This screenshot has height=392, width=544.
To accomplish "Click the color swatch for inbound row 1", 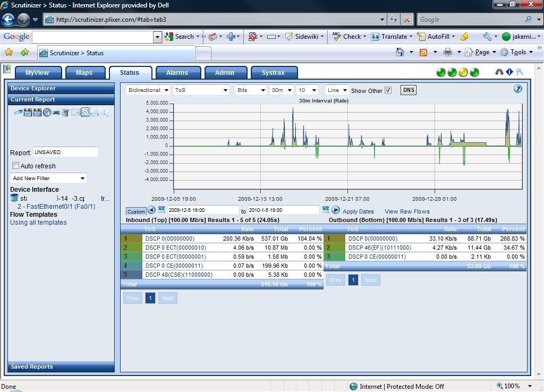I will (132, 238).
